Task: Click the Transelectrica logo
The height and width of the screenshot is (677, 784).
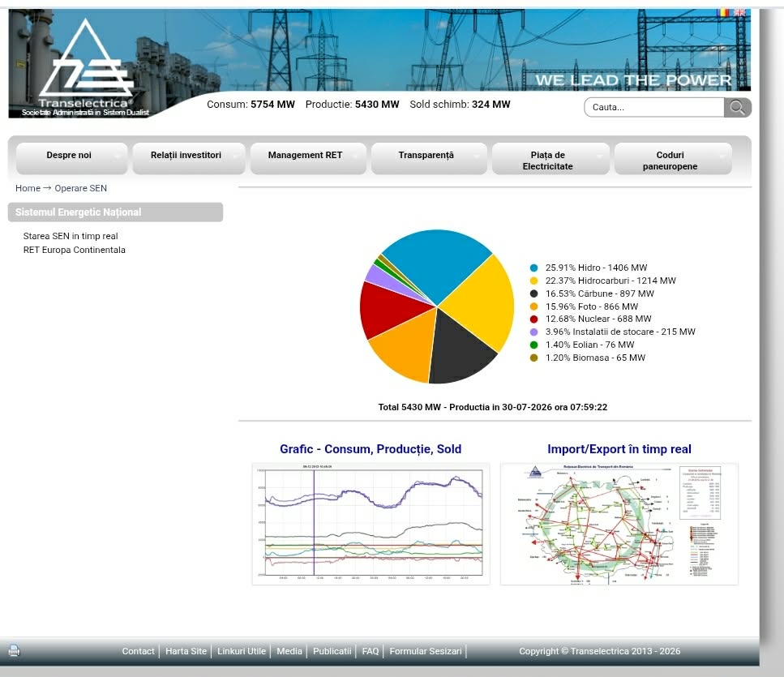Action: (x=86, y=67)
